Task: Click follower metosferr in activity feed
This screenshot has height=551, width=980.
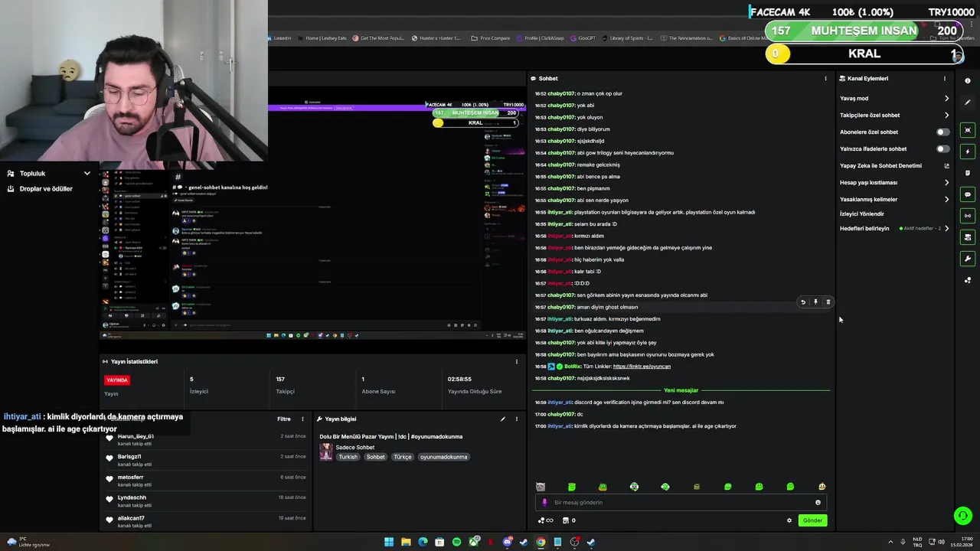Action: click(x=131, y=477)
